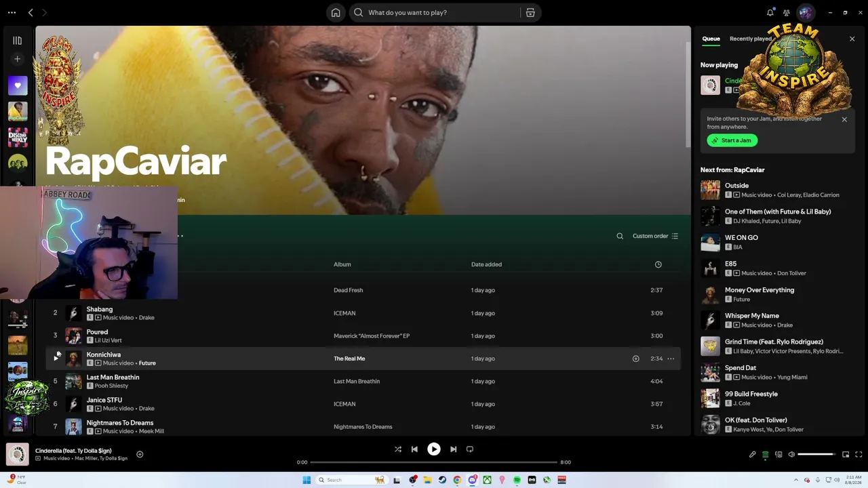The image size is (868, 488).
Task: Toggle the Queue view button
Action: 766,454
